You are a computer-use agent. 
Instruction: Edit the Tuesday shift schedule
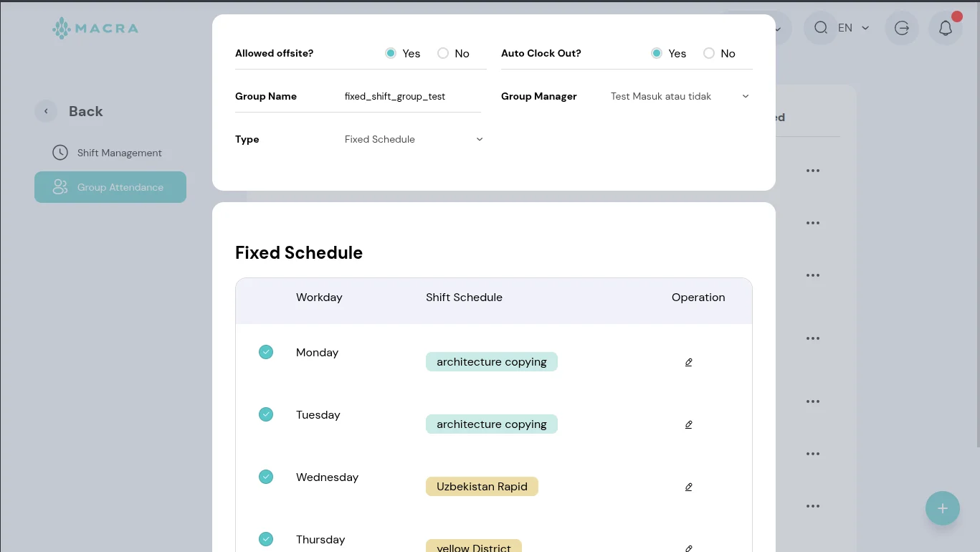click(x=688, y=424)
